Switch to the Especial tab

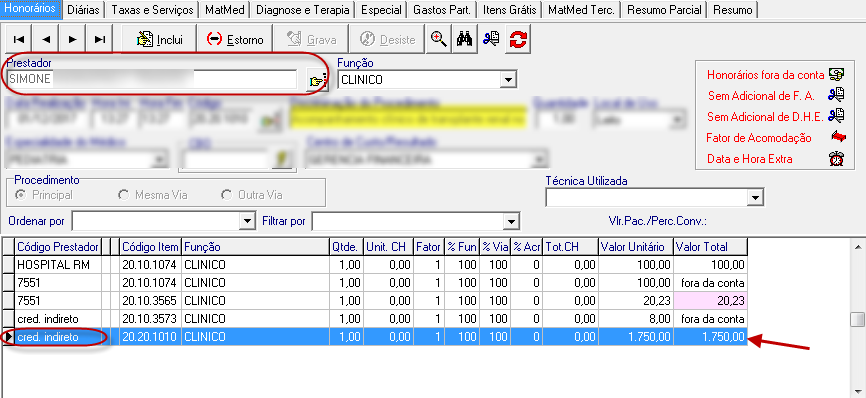381,10
